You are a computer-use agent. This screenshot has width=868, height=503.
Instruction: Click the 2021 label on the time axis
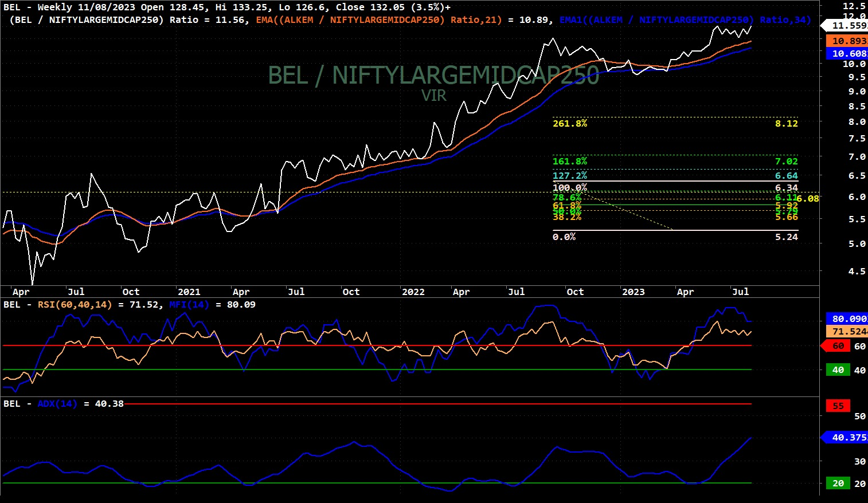coord(189,292)
